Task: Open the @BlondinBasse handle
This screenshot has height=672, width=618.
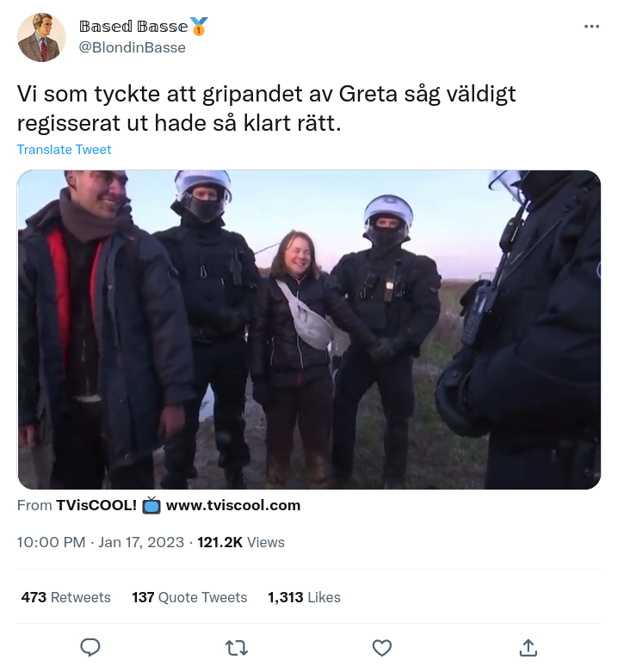Action: pos(132,47)
